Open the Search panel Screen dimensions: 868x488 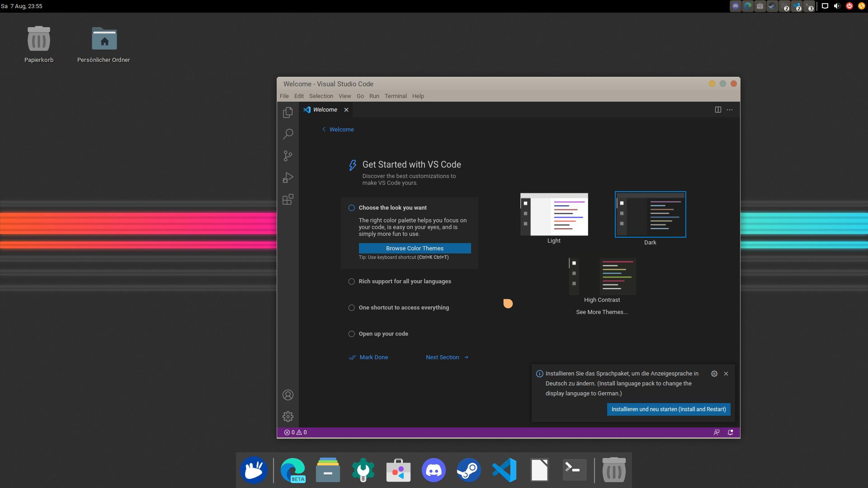click(288, 133)
